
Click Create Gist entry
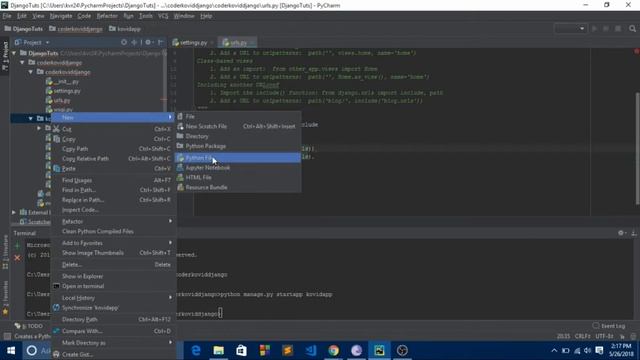[x=113, y=354]
